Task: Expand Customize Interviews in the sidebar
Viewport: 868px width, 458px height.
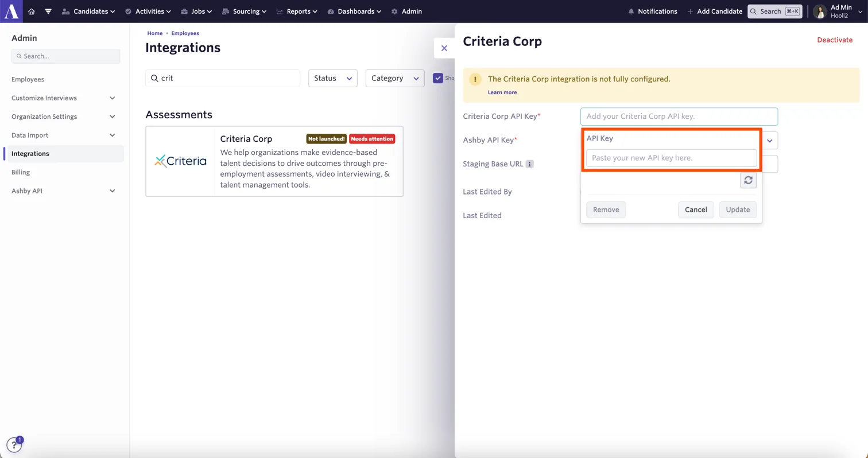Action: 64,98
